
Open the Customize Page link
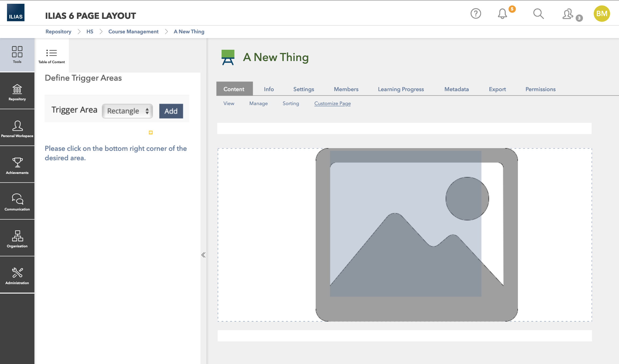[x=332, y=104]
